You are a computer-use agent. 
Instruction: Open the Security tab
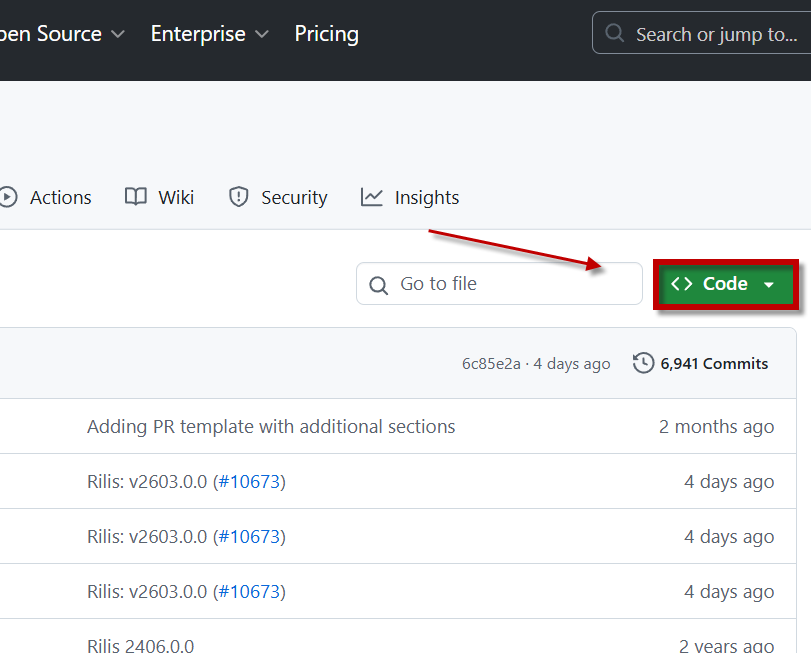[x=294, y=197]
